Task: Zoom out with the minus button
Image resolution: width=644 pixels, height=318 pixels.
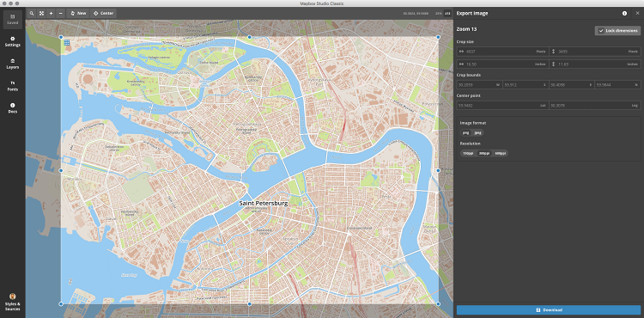Action: 61,13
